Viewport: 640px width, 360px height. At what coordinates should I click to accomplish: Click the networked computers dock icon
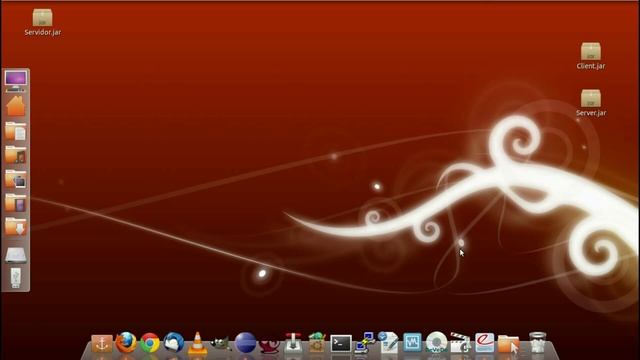tap(364, 342)
